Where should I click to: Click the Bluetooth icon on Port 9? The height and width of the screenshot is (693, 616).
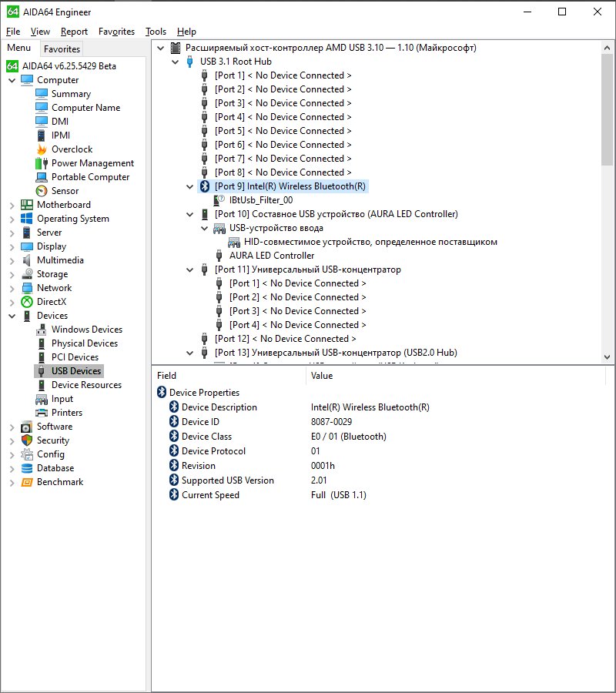[205, 186]
